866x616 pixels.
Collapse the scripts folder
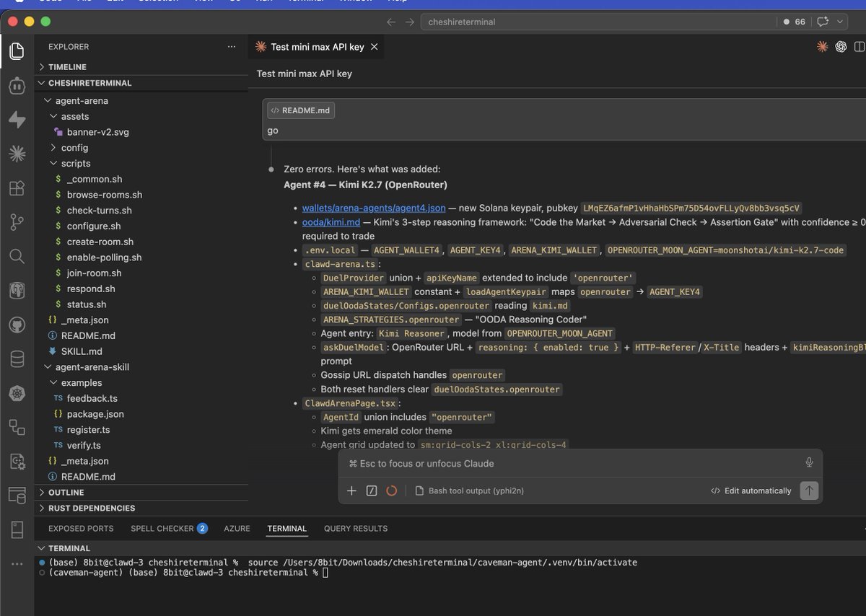click(141, 164)
